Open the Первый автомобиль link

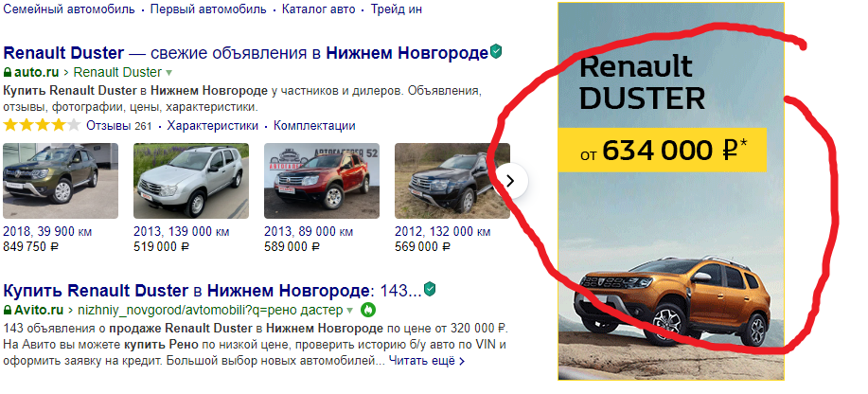(208, 9)
